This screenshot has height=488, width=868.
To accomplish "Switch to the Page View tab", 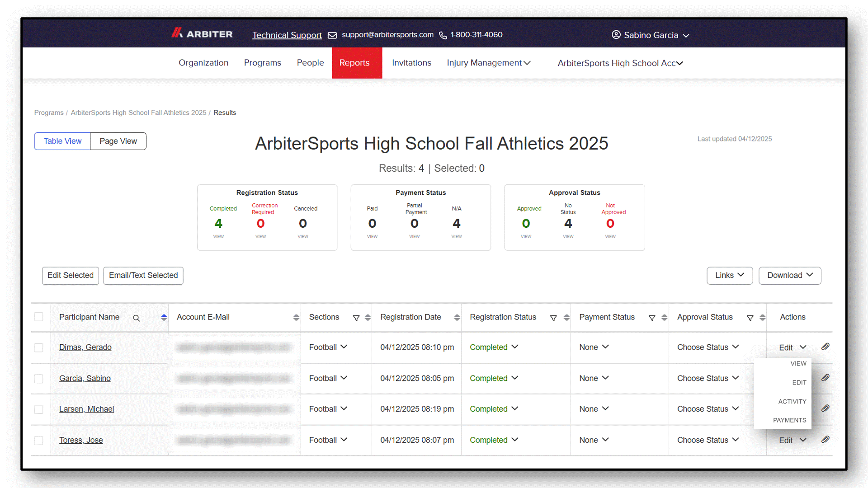I will click(118, 141).
